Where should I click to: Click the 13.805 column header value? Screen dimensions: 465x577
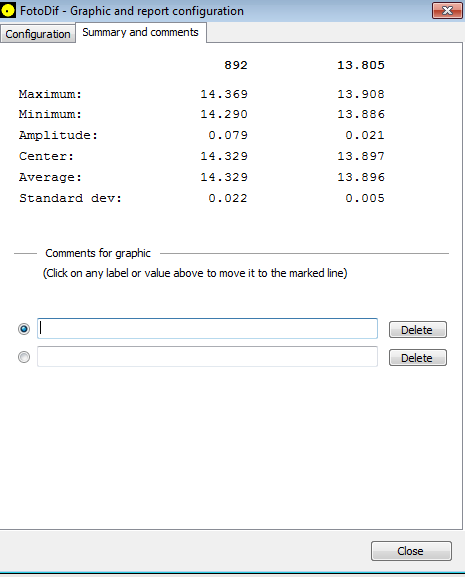(361, 65)
